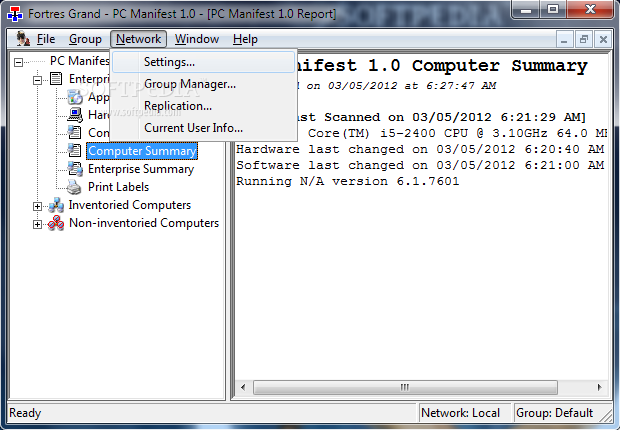The width and height of the screenshot is (620, 430).
Task: Click the Fortres Grand title bar icon
Action: 15,14
